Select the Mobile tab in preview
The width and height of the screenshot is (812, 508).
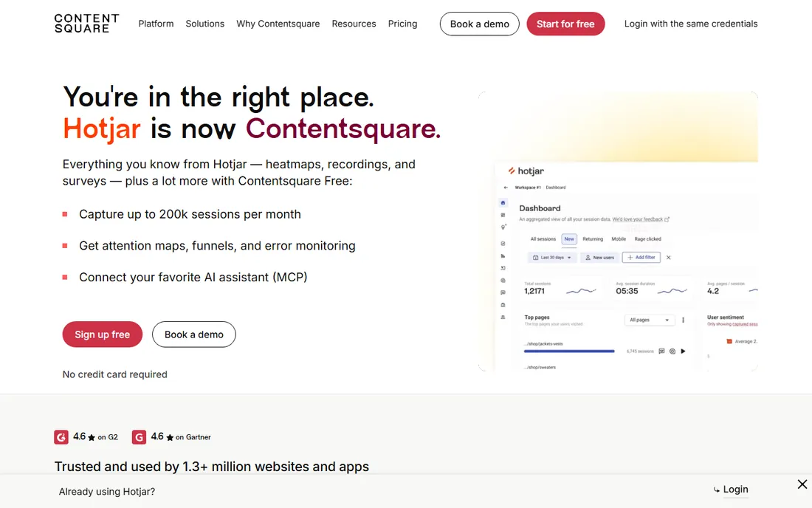click(619, 238)
